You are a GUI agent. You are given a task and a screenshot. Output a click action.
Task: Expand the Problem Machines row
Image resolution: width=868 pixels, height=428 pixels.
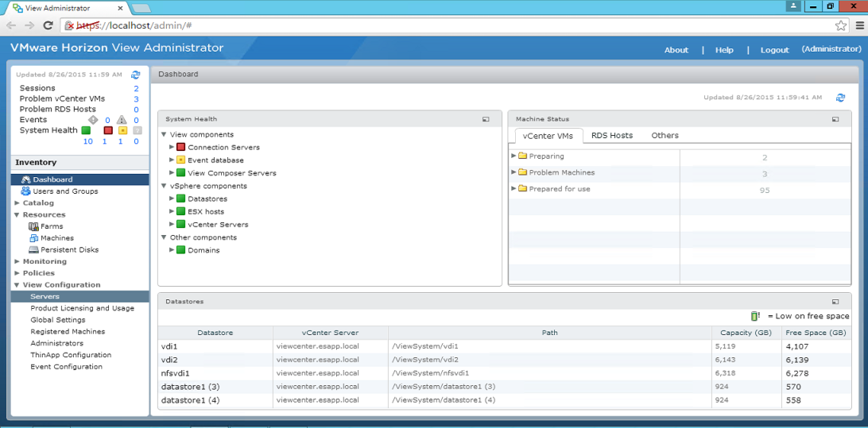click(x=513, y=172)
